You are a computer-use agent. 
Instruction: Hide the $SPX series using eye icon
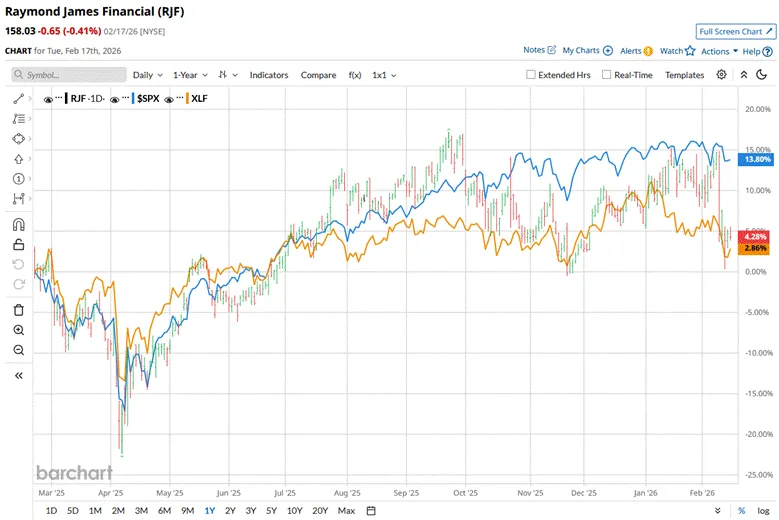coord(115,99)
